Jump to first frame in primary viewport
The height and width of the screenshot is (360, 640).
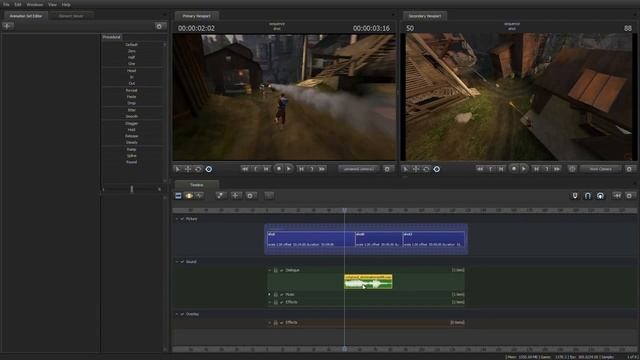coord(245,169)
